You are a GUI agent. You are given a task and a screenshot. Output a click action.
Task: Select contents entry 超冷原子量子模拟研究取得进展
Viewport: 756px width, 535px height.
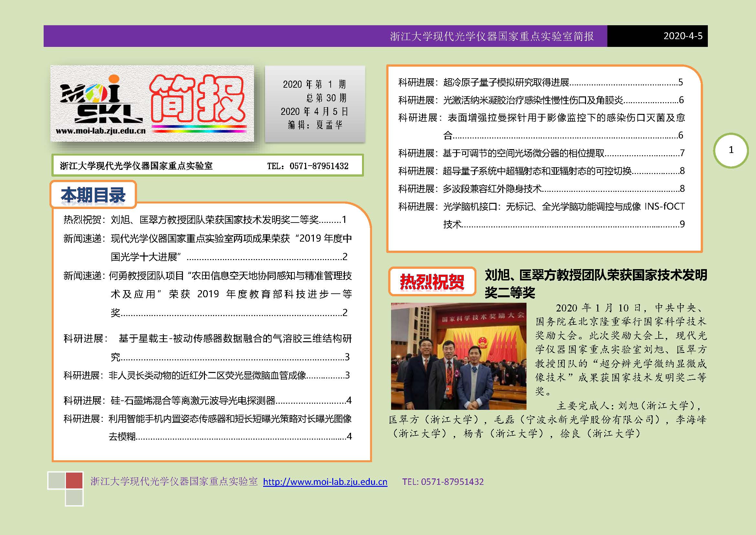point(541,82)
